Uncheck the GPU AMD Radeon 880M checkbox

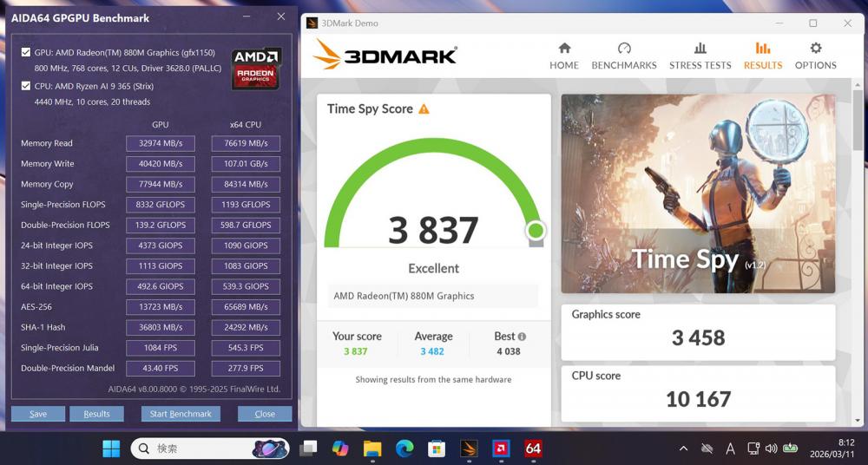25,53
